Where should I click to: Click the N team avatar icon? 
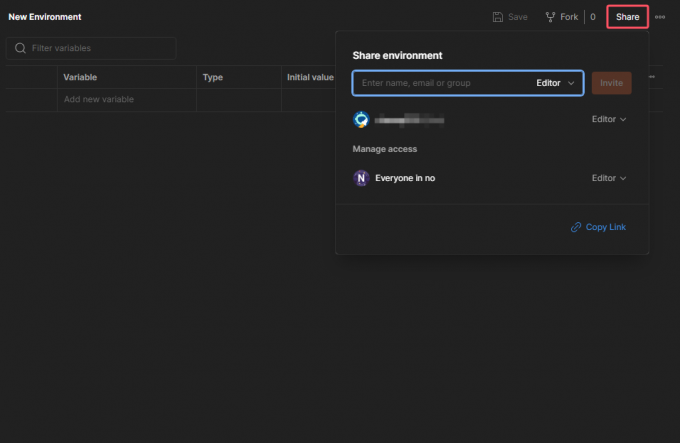(x=361, y=178)
